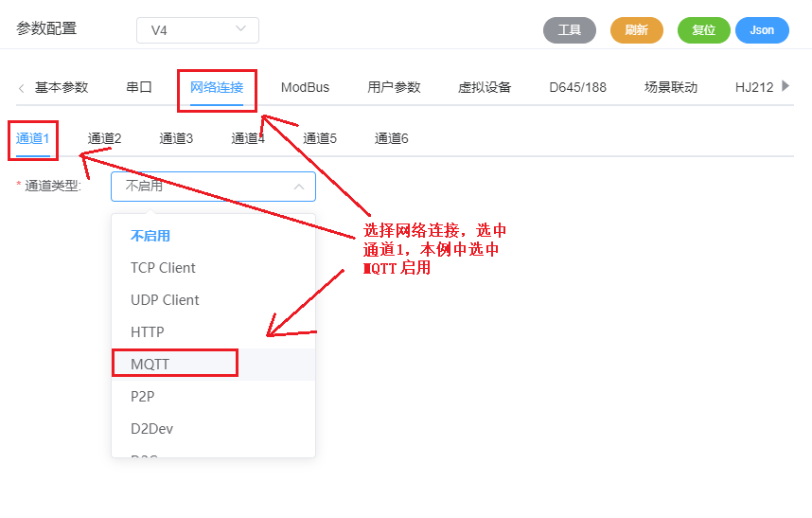Open the V4 version dropdown
Viewport: 812px width, 518px height.
pos(197,30)
